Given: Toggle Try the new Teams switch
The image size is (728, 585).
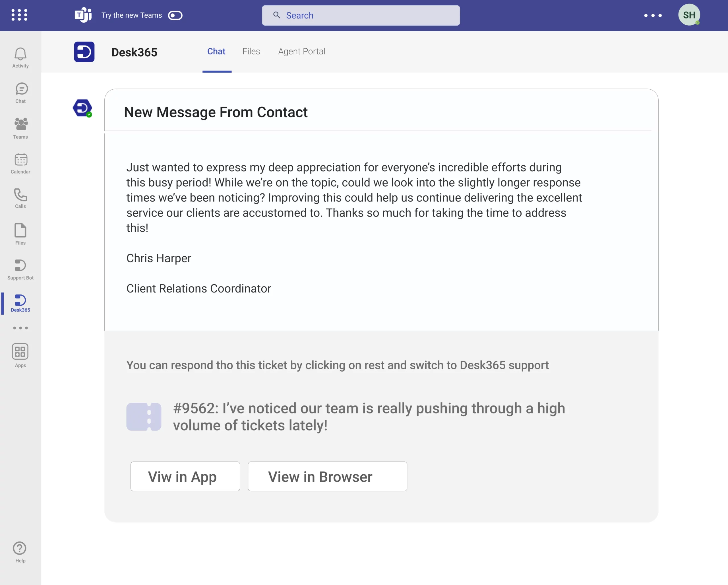Looking at the screenshot, I should click(x=175, y=16).
